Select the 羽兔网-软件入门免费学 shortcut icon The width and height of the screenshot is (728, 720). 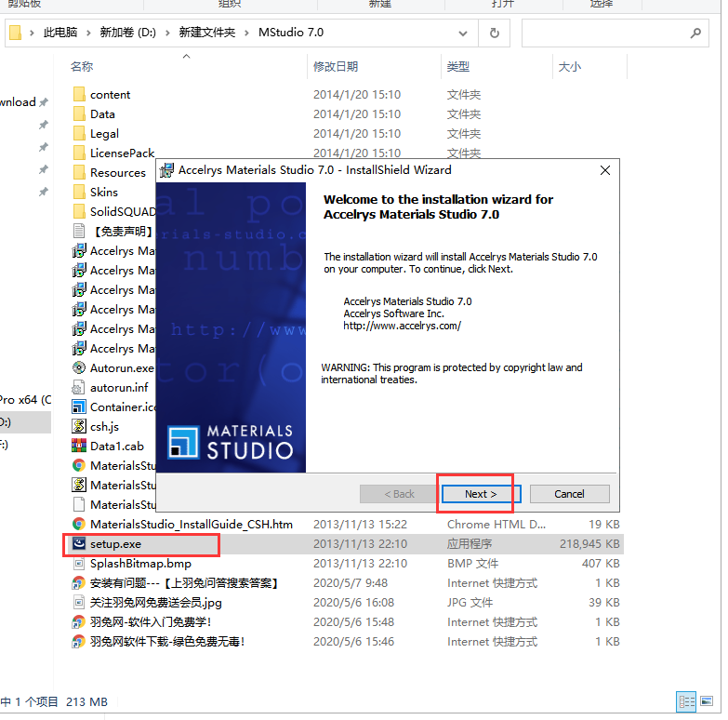click(78, 621)
